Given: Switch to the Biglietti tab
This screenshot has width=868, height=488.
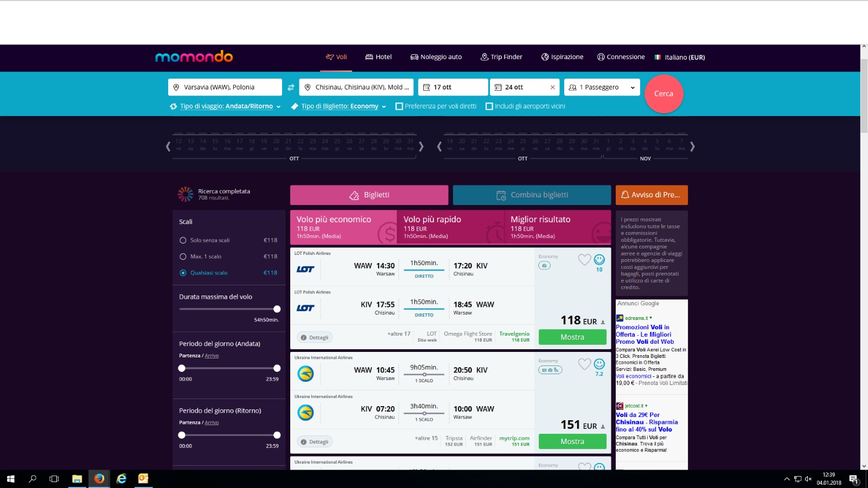Looking at the screenshot, I should pos(369,195).
